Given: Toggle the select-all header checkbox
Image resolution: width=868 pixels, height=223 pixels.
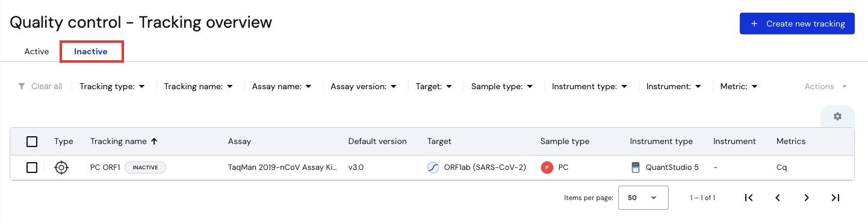Looking at the screenshot, I should [32, 142].
